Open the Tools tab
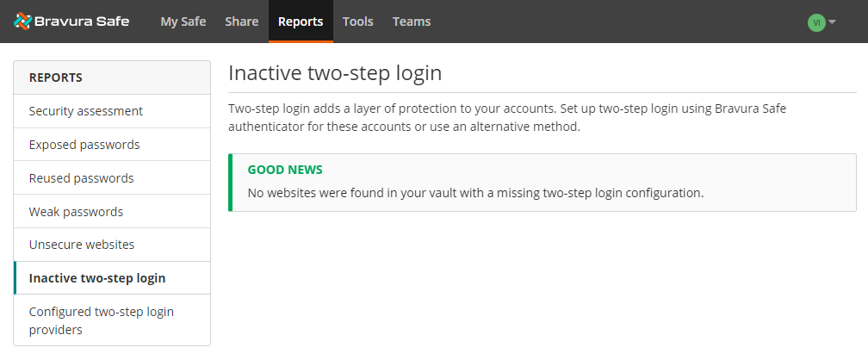 pyautogui.click(x=357, y=22)
